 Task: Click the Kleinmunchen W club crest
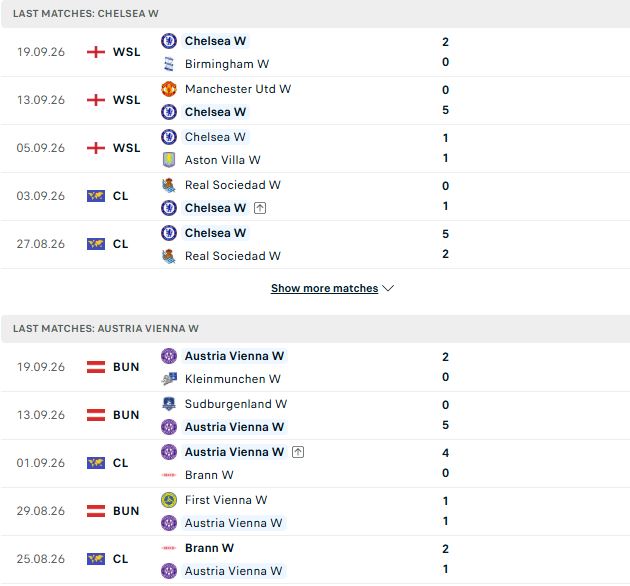pyautogui.click(x=169, y=379)
